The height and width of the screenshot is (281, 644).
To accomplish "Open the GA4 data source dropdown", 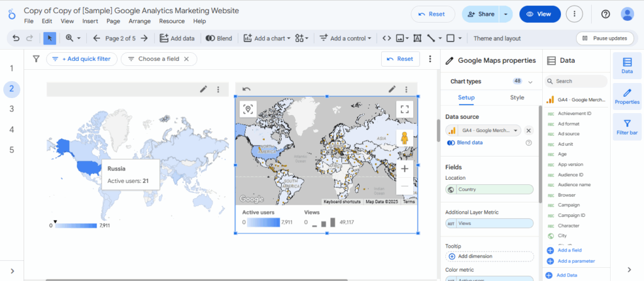I will tap(516, 131).
